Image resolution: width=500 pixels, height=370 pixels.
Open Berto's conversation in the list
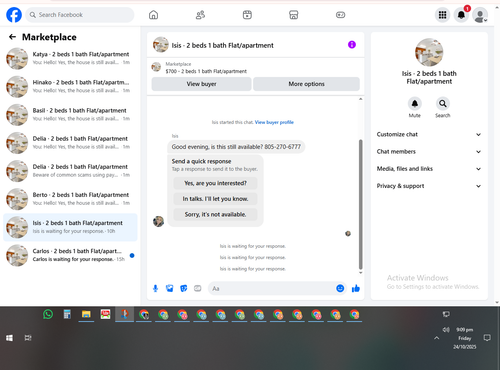(70, 199)
